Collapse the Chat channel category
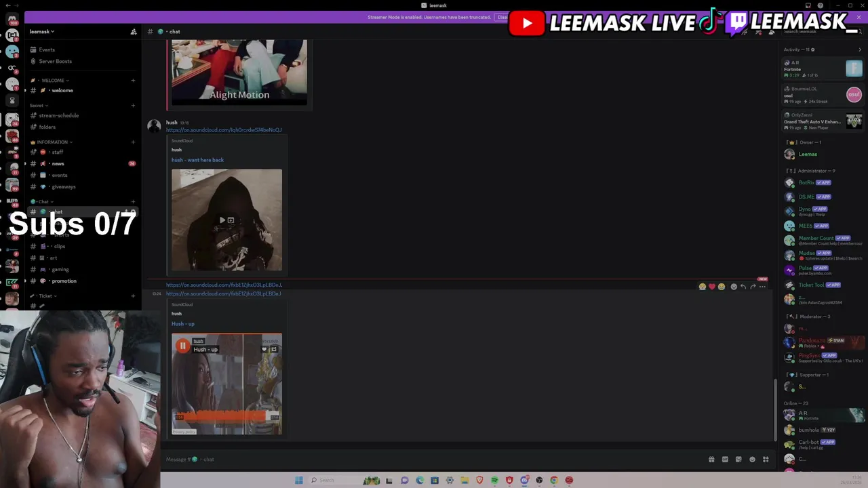Viewport: 868px width, 488px height. click(42, 202)
